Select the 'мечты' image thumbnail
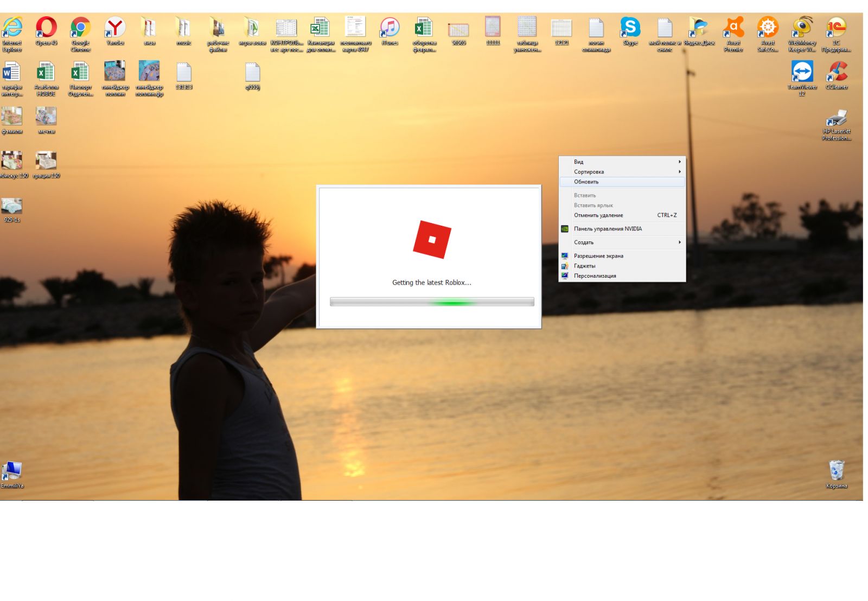 point(46,120)
